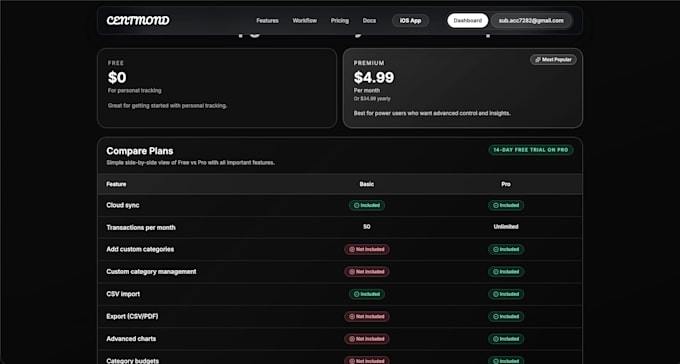Click the sub.acc7282@gmail.com account button
The width and height of the screenshot is (680, 364).
tap(531, 20)
